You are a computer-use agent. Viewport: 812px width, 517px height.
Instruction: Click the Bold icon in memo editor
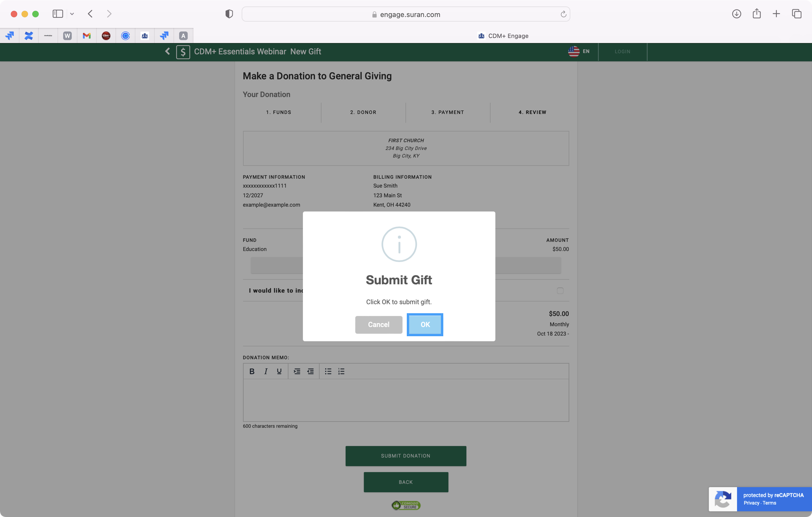click(x=252, y=371)
